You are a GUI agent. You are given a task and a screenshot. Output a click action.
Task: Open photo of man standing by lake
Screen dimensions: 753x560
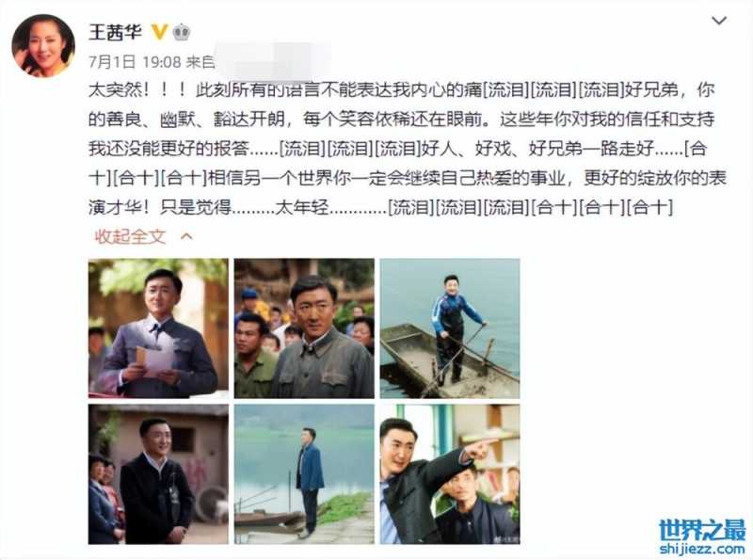pyautogui.click(x=304, y=474)
